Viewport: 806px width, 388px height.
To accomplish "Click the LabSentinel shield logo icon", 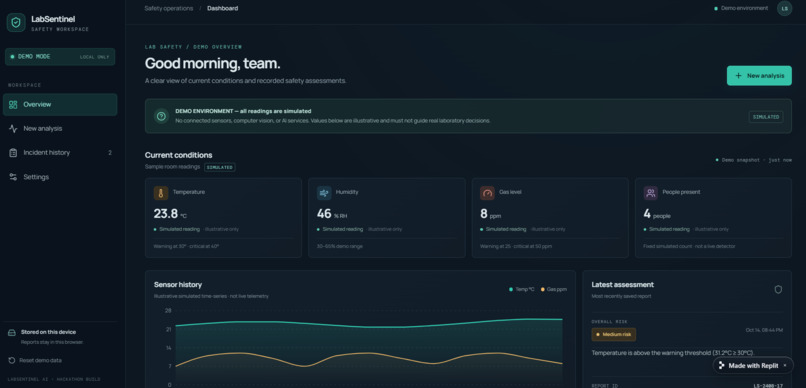I will point(16,23).
